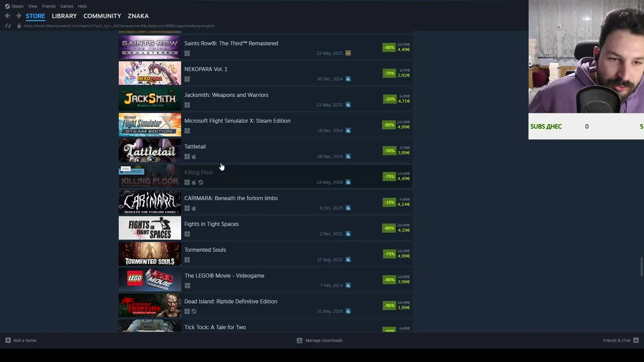644x362 pixels.
Task: Click the mixed review icon on Saints Row
Action: tap(348, 53)
